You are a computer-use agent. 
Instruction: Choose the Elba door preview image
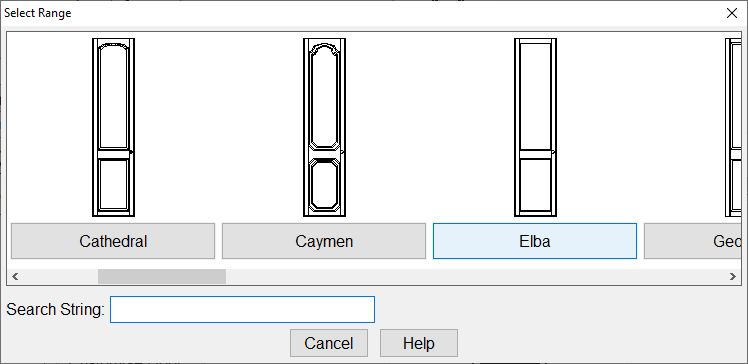click(x=535, y=127)
